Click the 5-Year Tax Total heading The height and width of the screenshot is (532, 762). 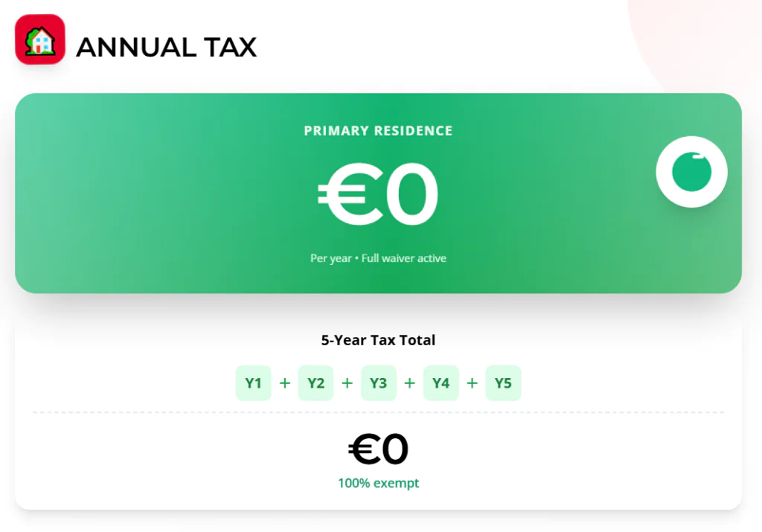(378, 340)
